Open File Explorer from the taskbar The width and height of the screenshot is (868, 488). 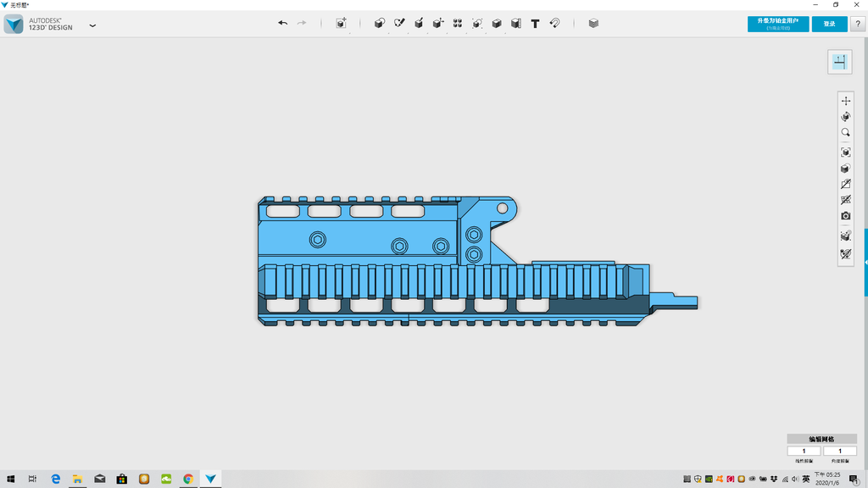[77, 480]
